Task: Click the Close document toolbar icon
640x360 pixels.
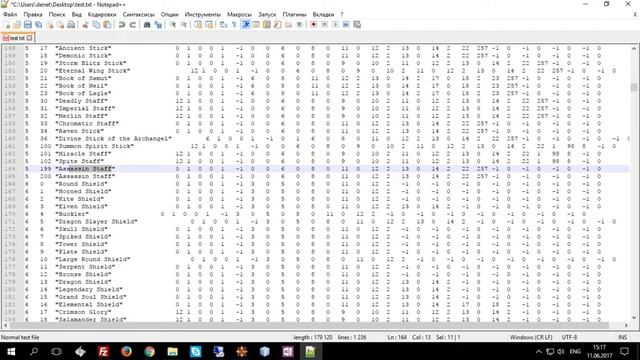Action: pos(49,25)
